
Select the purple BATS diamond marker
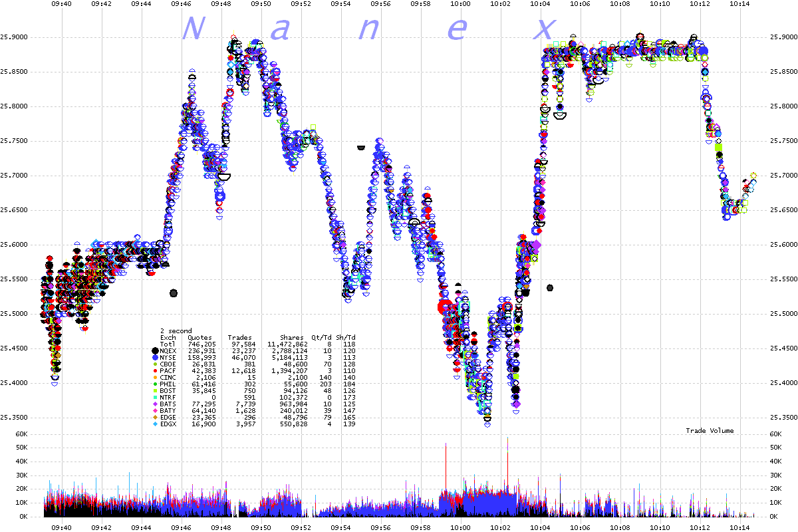[155, 404]
